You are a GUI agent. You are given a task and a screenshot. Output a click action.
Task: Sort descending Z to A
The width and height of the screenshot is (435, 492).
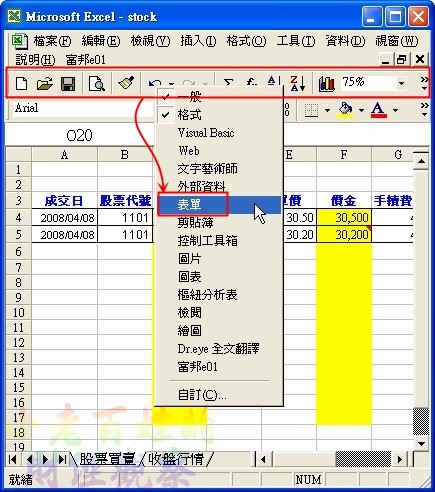point(298,83)
